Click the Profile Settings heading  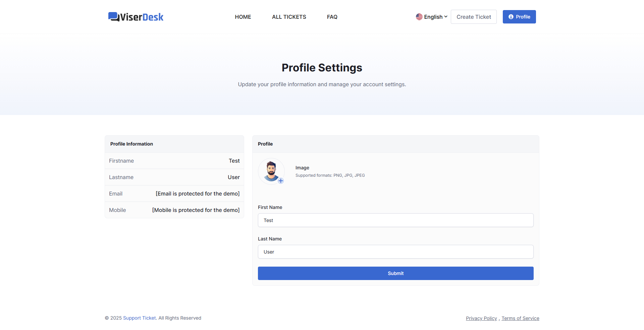point(322,68)
